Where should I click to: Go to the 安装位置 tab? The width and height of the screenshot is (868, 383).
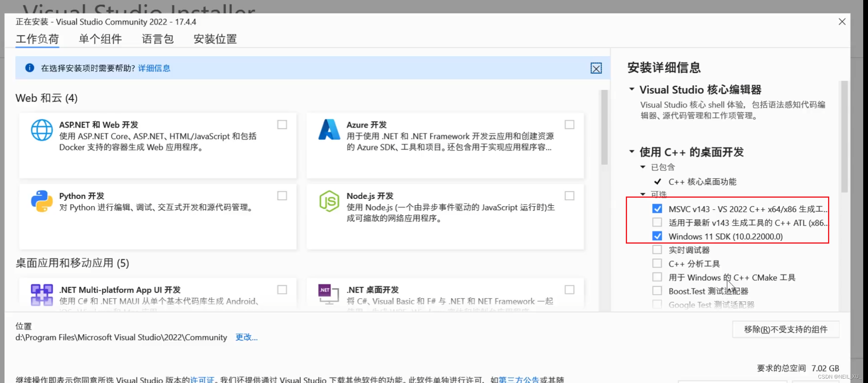(215, 39)
